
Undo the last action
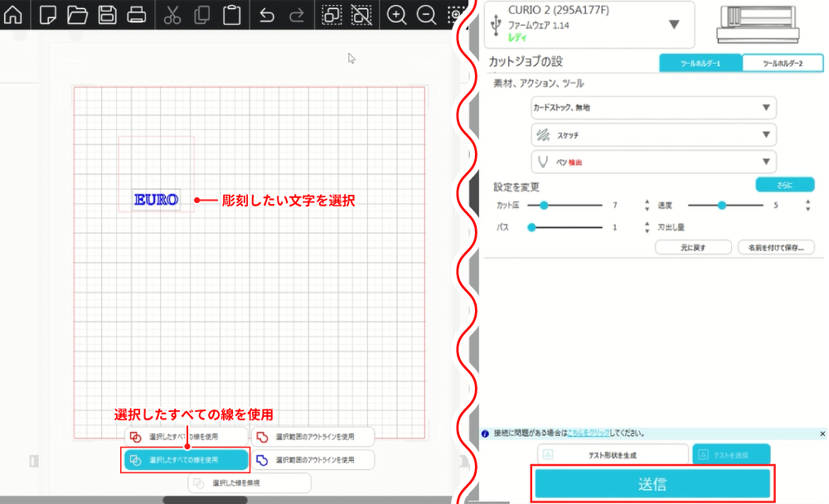point(265,14)
